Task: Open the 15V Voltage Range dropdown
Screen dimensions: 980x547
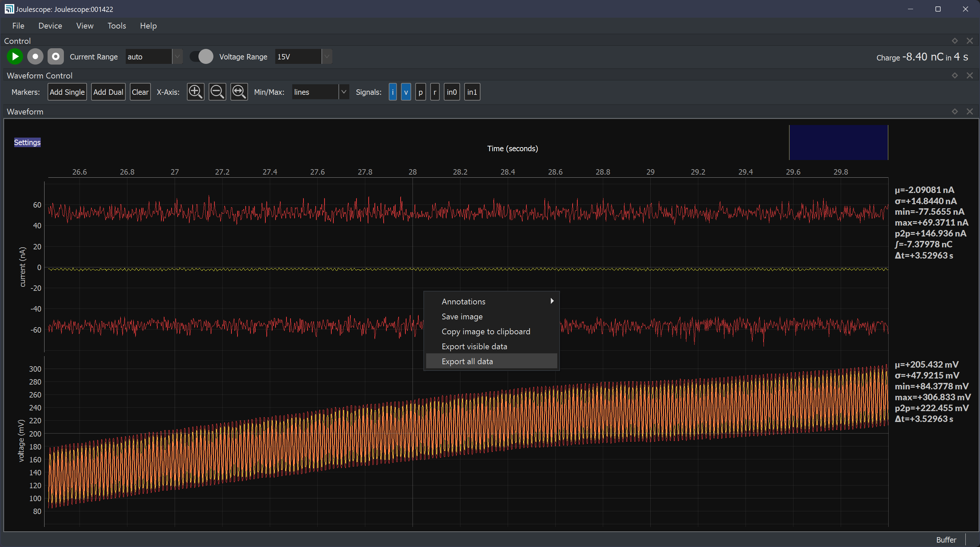Action: tap(327, 56)
